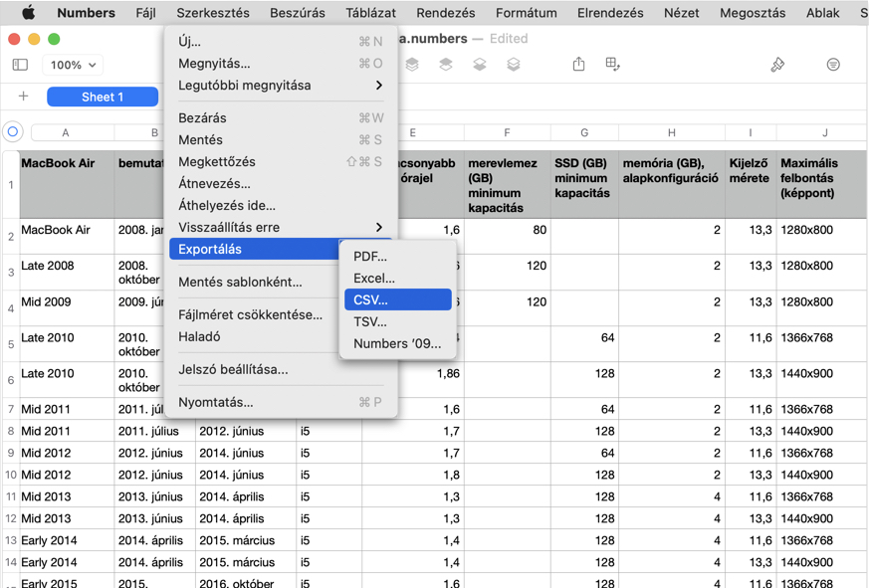Viewport: 869px width, 588px height.
Task: Select Áthelyezés ide… menu item
Action: [281, 206]
